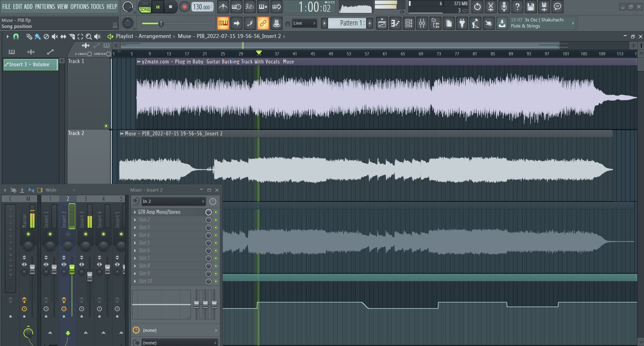Image resolution: width=644 pixels, height=346 pixels.
Task: Click the red record button
Action: 184,7
